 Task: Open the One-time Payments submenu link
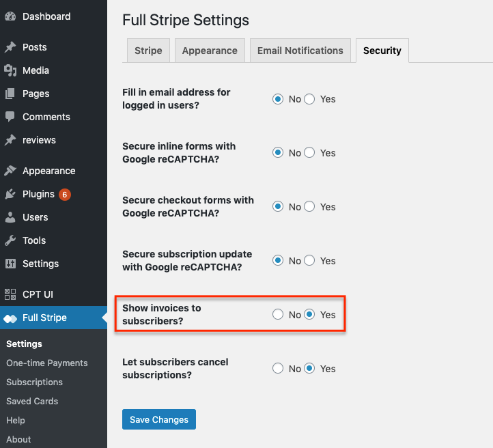point(47,363)
